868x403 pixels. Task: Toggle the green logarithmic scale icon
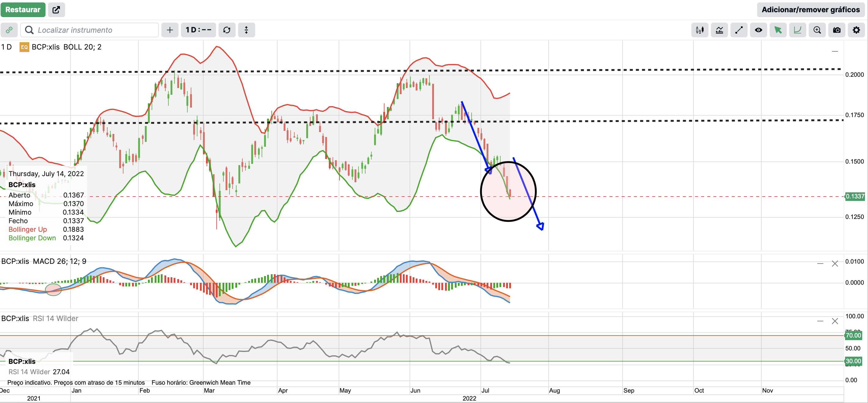click(797, 30)
